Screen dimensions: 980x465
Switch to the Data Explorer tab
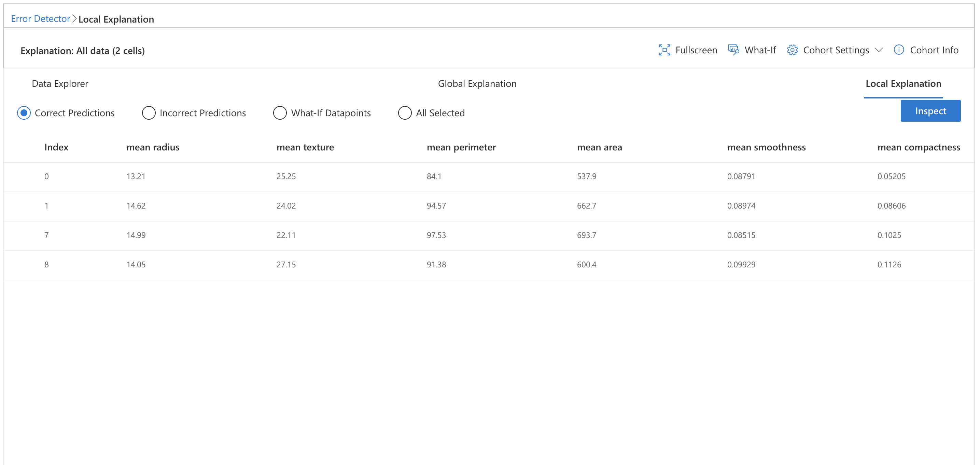click(59, 83)
